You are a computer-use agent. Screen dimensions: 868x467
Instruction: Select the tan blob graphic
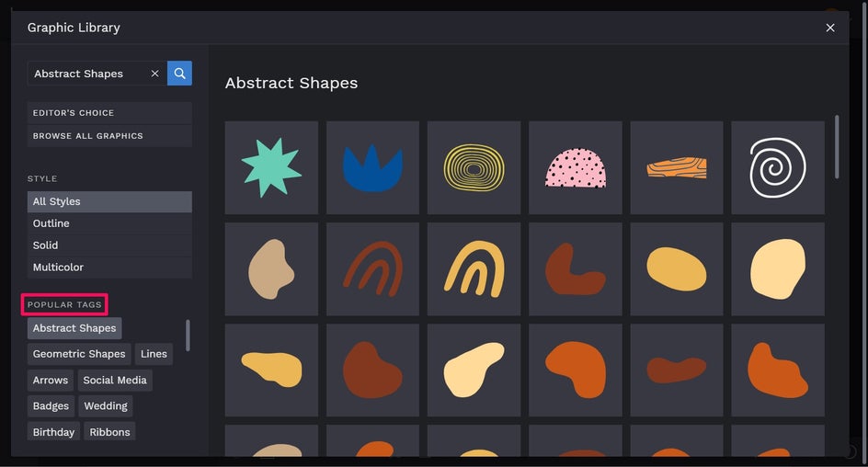click(x=271, y=269)
